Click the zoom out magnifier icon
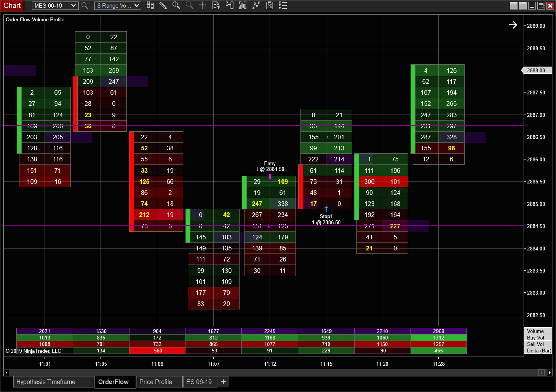Screen dimensions: 556x392 (189, 6)
